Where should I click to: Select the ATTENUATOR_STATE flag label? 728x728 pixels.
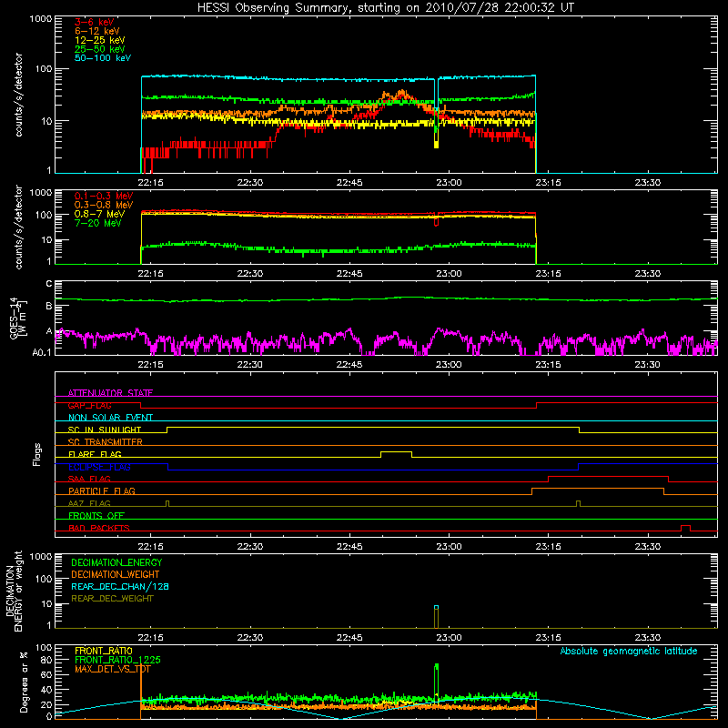pyautogui.click(x=110, y=393)
